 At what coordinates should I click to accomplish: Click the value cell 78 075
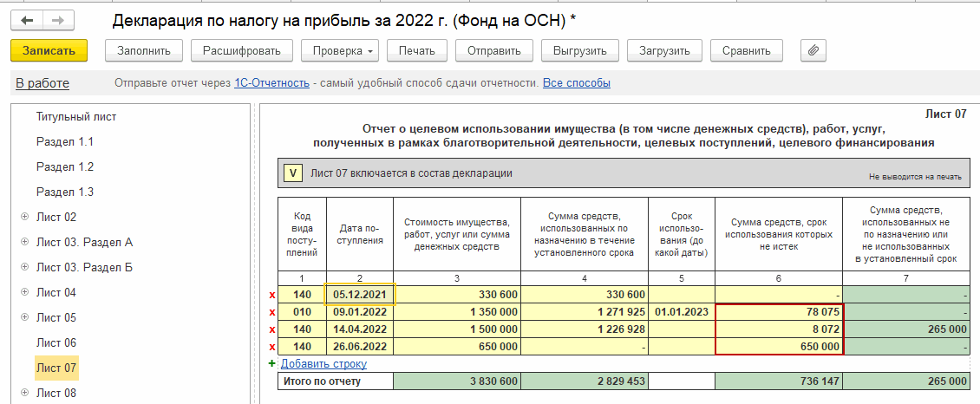[x=780, y=312]
